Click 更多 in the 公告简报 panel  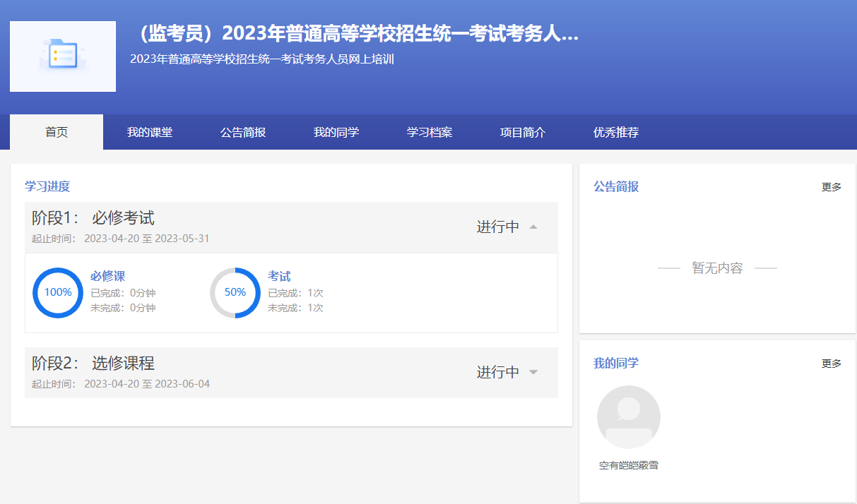832,187
